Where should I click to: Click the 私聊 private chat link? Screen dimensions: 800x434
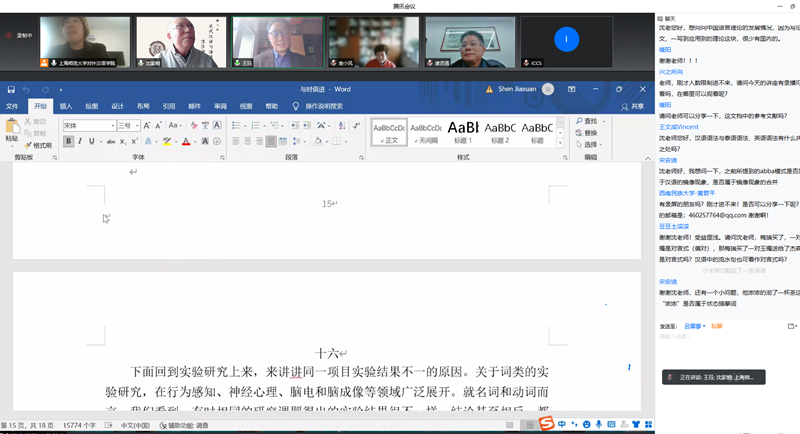(716, 326)
